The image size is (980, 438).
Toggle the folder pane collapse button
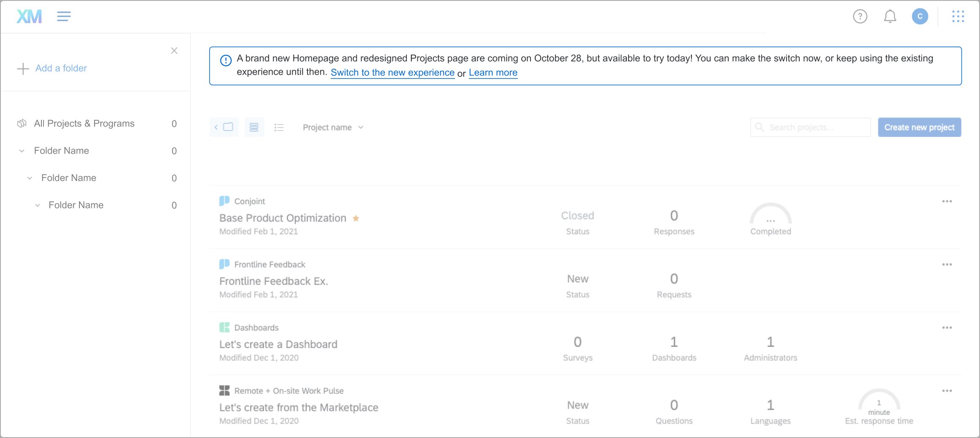[x=224, y=127]
